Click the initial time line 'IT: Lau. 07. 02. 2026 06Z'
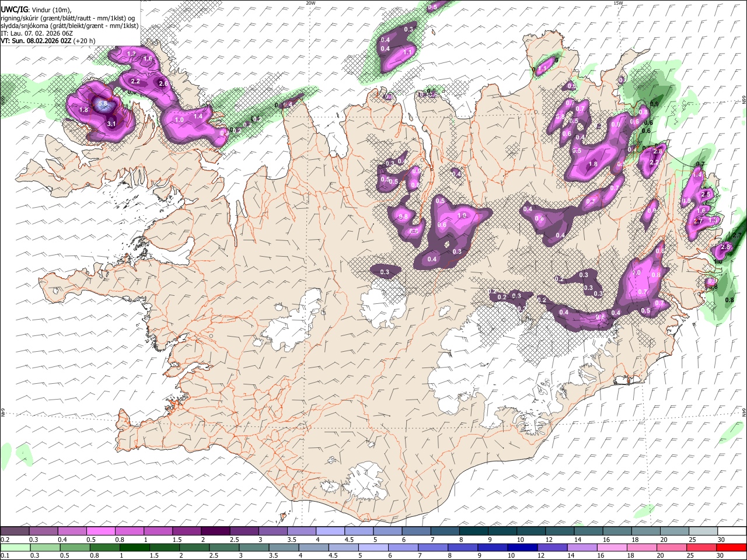 37,33
